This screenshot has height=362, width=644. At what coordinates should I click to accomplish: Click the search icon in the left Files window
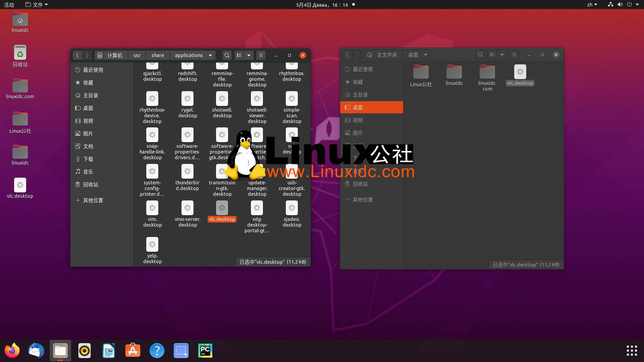(x=227, y=55)
